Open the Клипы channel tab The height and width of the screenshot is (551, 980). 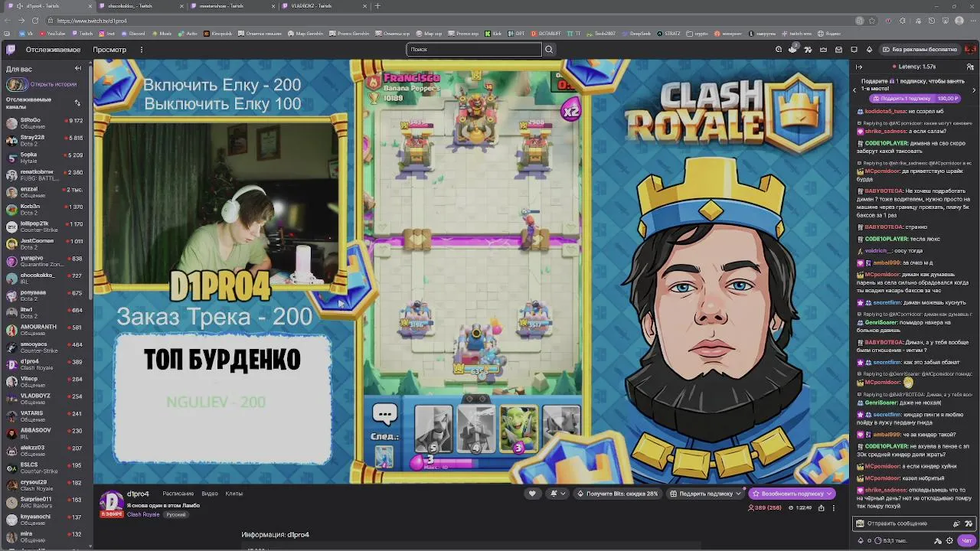(234, 494)
